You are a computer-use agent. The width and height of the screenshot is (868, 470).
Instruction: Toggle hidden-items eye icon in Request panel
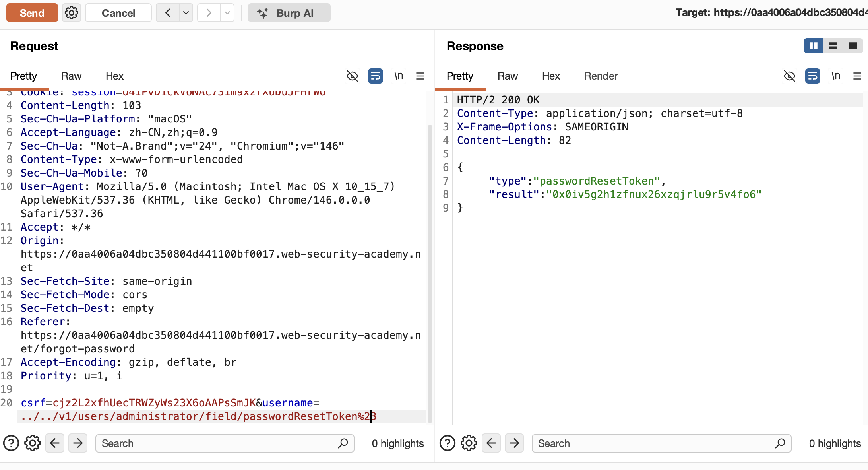[x=352, y=76]
